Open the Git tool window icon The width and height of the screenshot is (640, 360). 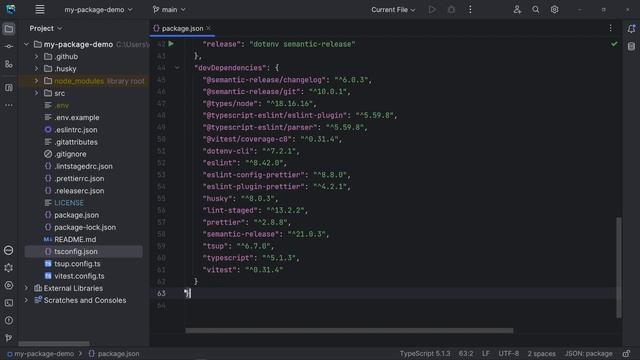pos(9,338)
